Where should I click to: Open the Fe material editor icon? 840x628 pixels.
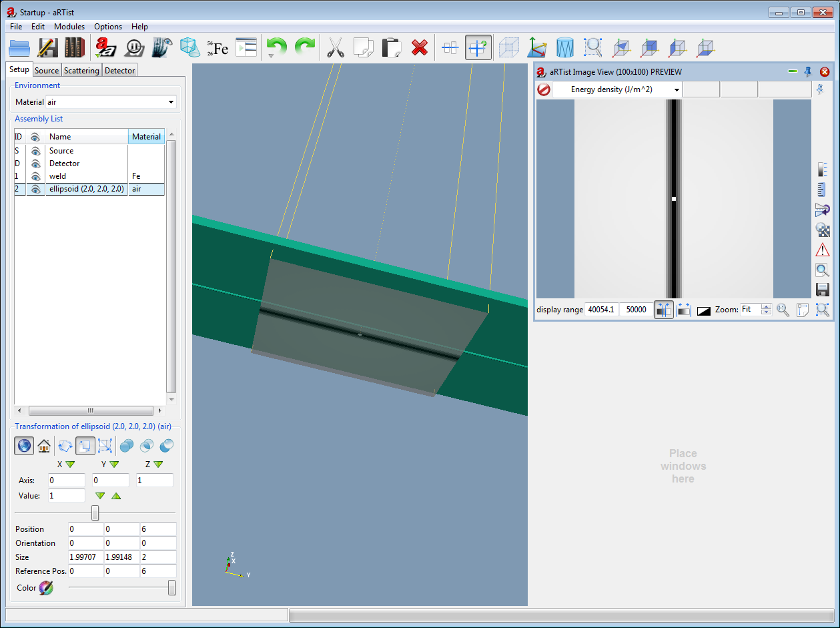pos(218,48)
